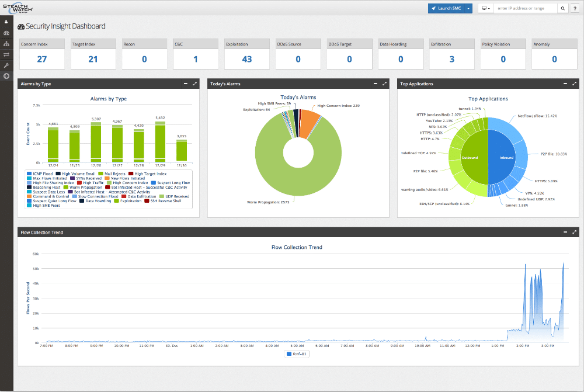584x392 pixels.
Task: Open the DDoS Source tile
Action: pos(298,54)
